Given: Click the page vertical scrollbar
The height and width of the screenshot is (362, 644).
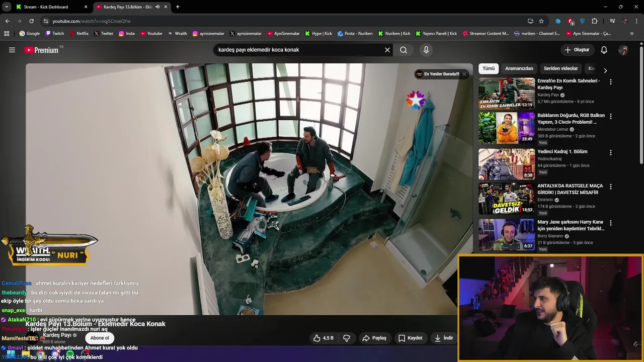Looking at the screenshot, I should pos(641,106).
